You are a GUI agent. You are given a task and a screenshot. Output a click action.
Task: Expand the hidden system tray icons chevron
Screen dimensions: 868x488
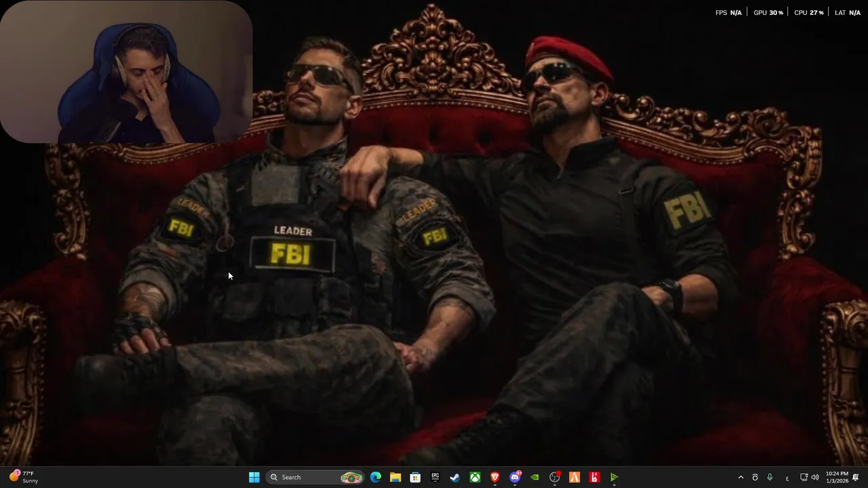pyautogui.click(x=741, y=477)
